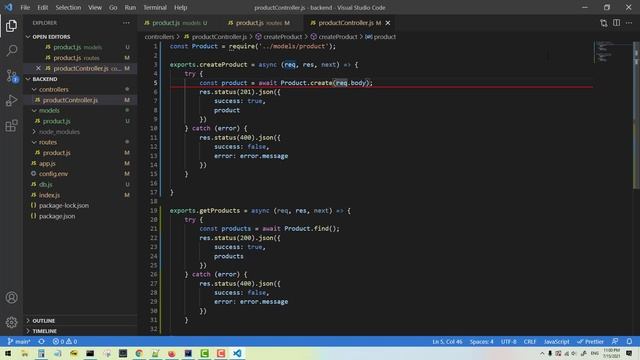
Task: Open the Explorer view in activity bar
Action: [x=11, y=26]
